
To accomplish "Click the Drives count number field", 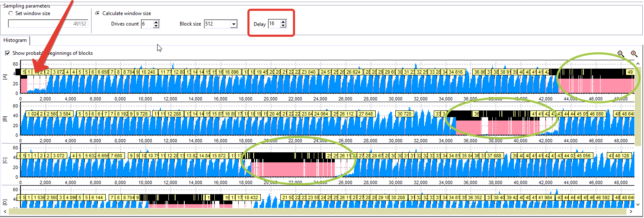I will pos(147,24).
